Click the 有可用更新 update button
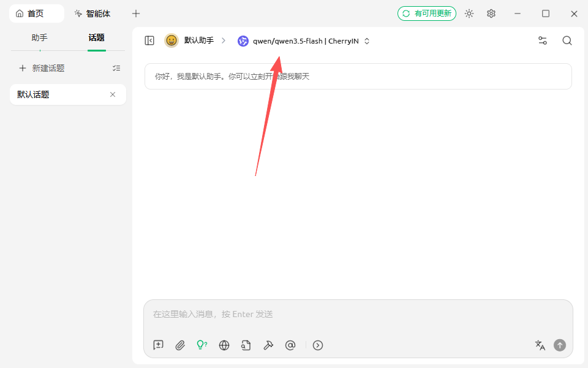Screen dimensions: 588x368 click(427, 13)
